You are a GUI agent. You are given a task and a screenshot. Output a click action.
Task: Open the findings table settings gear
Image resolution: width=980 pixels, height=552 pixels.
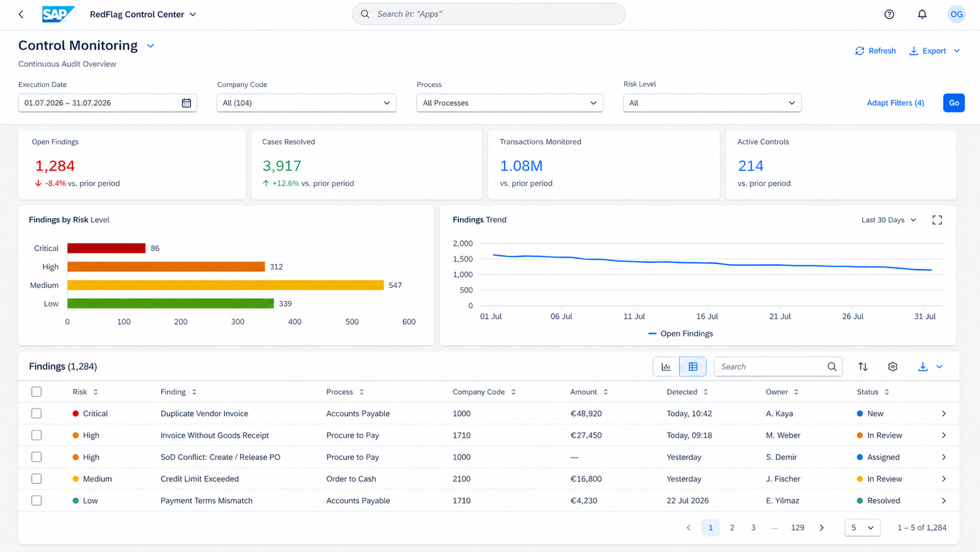click(x=893, y=367)
